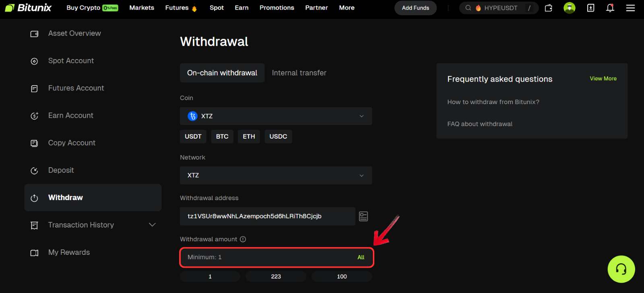Click the Transaction History receipt icon
Image resolution: width=644 pixels, height=293 pixels.
(35, 225)
